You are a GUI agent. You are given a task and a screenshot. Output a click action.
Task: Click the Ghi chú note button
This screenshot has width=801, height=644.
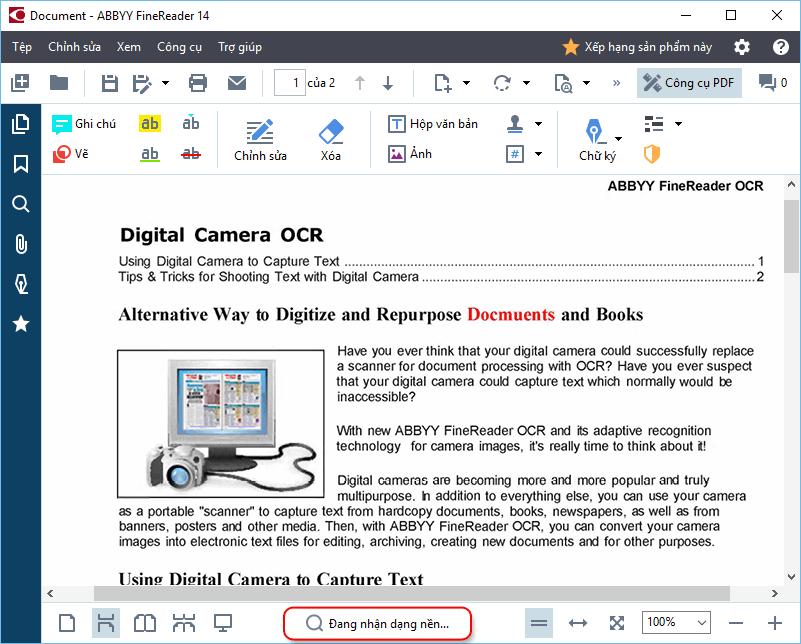pos(84,124)
